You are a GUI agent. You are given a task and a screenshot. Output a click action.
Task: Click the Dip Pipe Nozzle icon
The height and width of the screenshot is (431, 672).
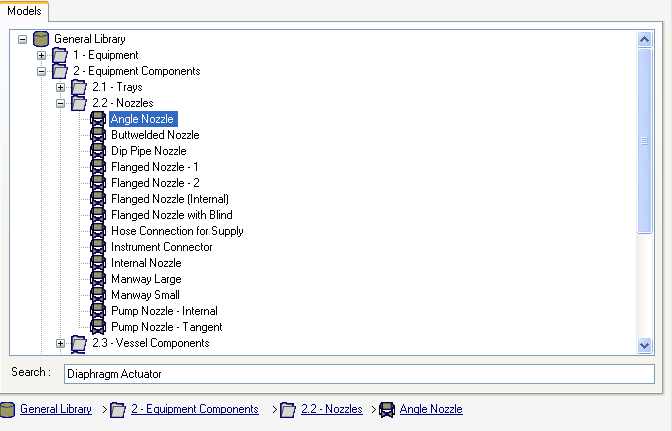pyautogui.click(x=98, y=151)
